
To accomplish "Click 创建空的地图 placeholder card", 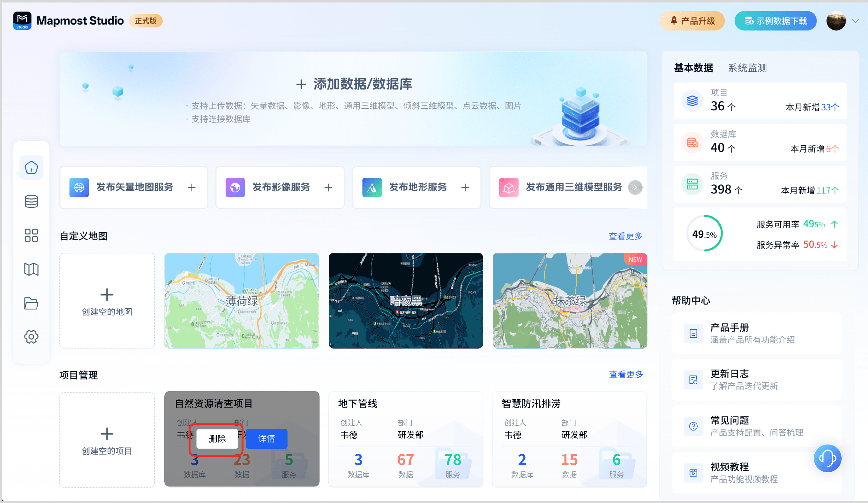I will click(107, 301).
